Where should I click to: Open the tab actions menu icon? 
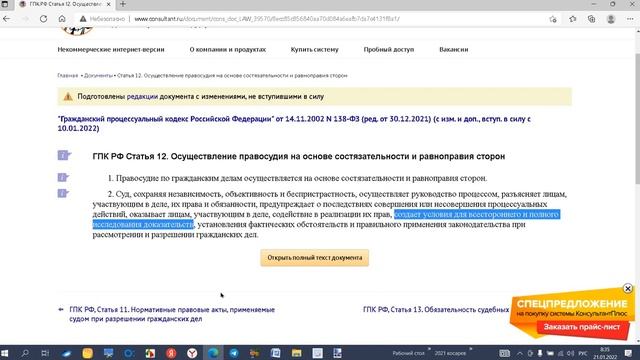(x=5, y=4)
